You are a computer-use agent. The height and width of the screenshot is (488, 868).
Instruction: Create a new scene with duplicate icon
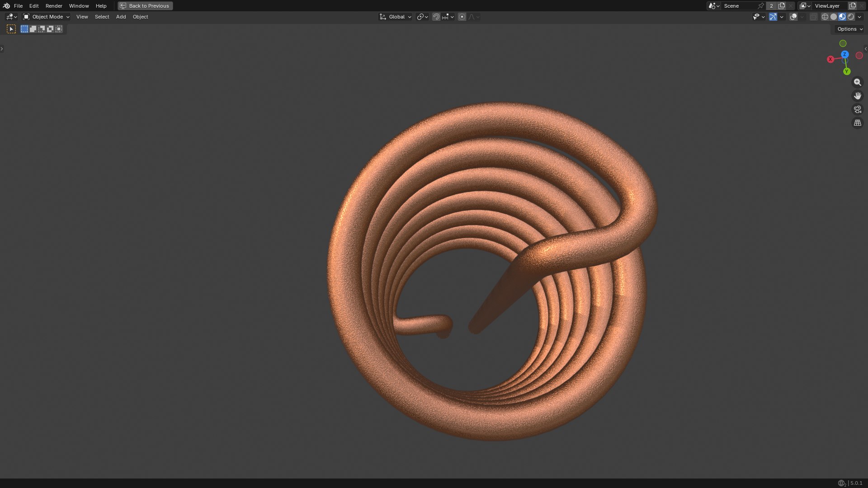[782, 6]
